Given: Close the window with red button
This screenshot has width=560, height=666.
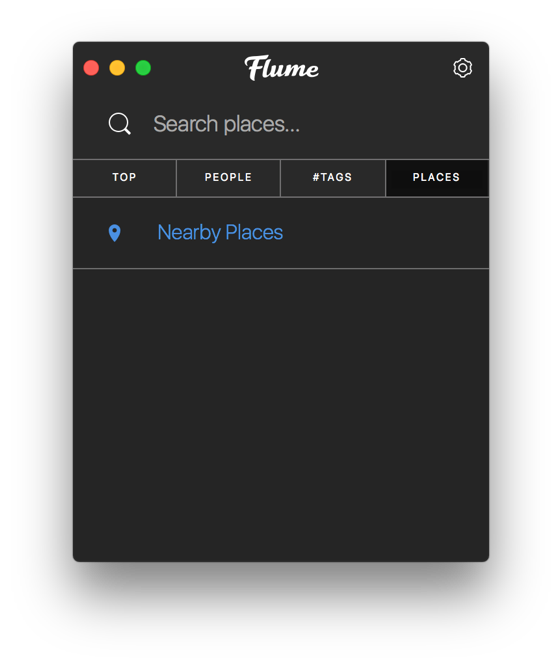Looking at the screenshot, I should [x=91, y=68].
